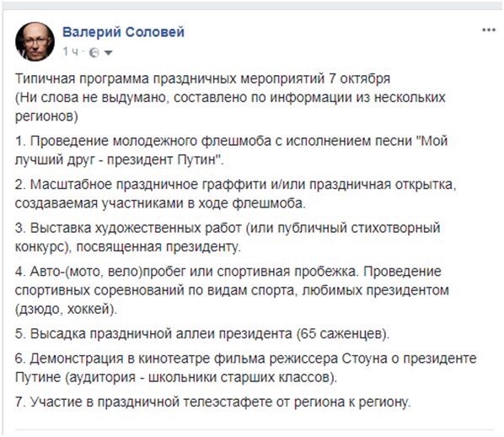Click item 1 about молодежного флешмоба
504x437 pixels.
tap(231, 150)
